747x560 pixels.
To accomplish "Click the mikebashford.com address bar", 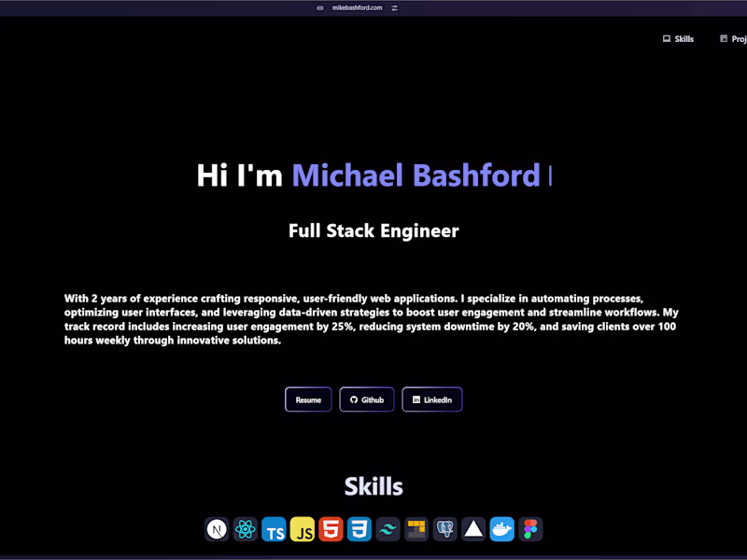I will (359, 7).
